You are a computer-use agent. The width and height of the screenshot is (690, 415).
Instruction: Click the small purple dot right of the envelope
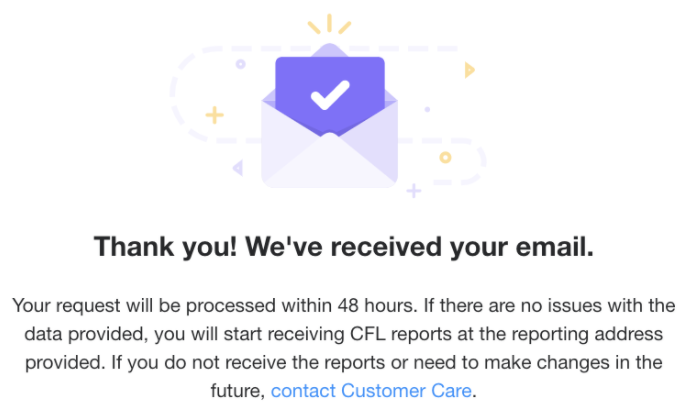click(427, 109)
